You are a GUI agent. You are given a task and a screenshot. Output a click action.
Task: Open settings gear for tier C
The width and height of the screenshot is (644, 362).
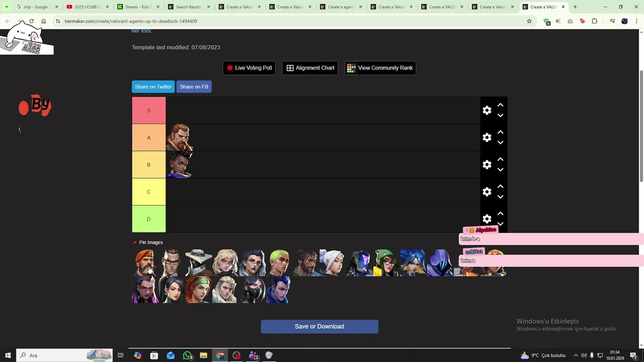(x=487, y=192)
